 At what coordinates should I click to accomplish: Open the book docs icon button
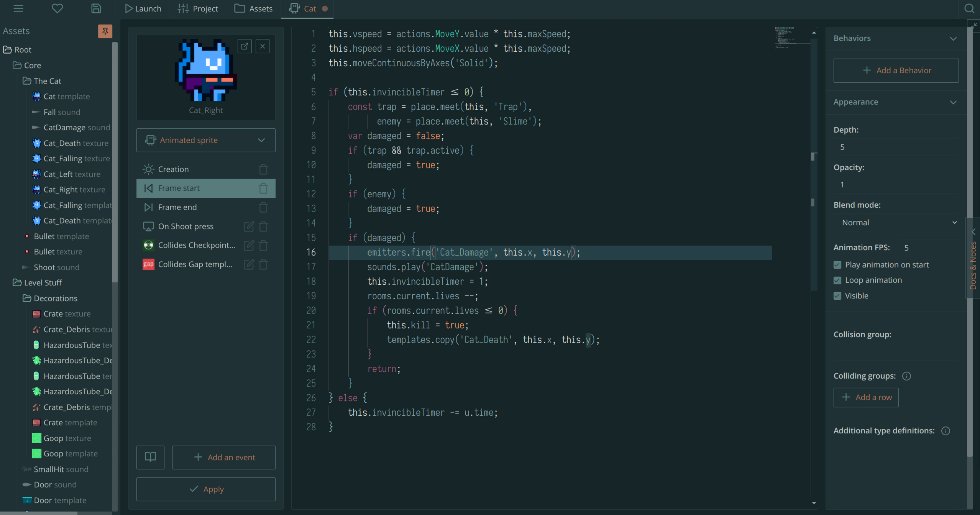150,457
